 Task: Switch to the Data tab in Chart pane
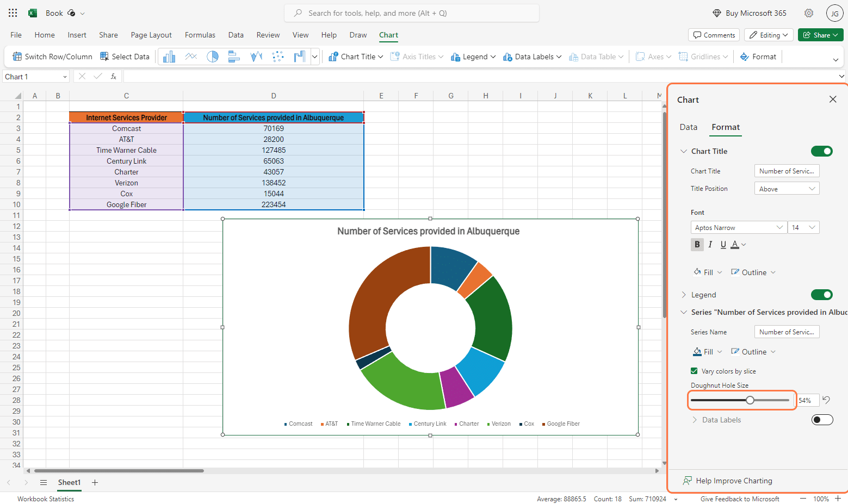click(688, 127)
